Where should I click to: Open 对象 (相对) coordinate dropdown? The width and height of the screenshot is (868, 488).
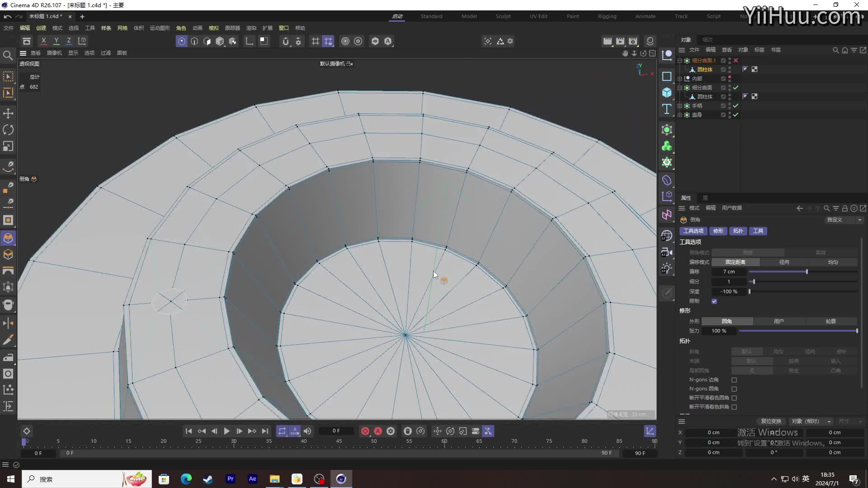[811, 422]
